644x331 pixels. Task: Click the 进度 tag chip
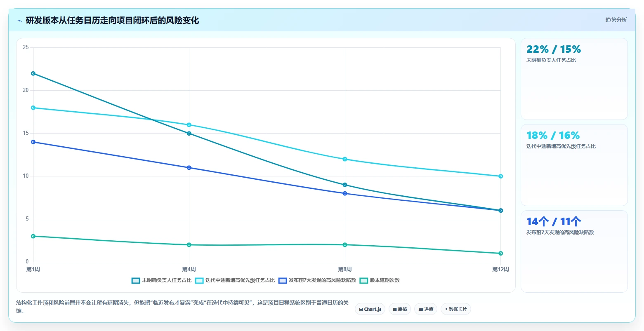point(426,309)
